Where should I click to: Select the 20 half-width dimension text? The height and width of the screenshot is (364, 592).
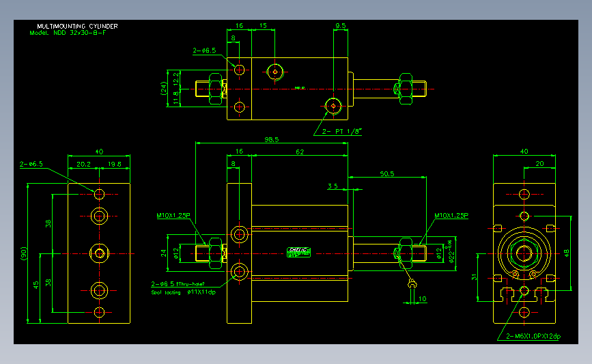[539, 163]
